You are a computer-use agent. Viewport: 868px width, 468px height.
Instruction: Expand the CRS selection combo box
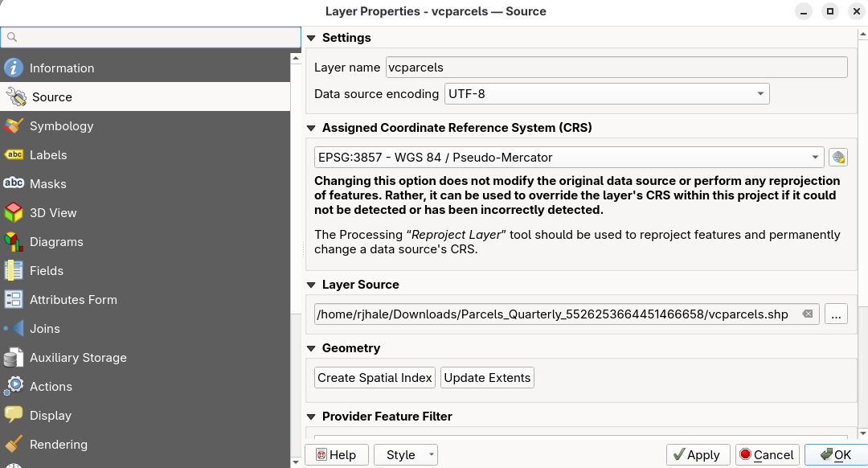(x=569, y=158)
